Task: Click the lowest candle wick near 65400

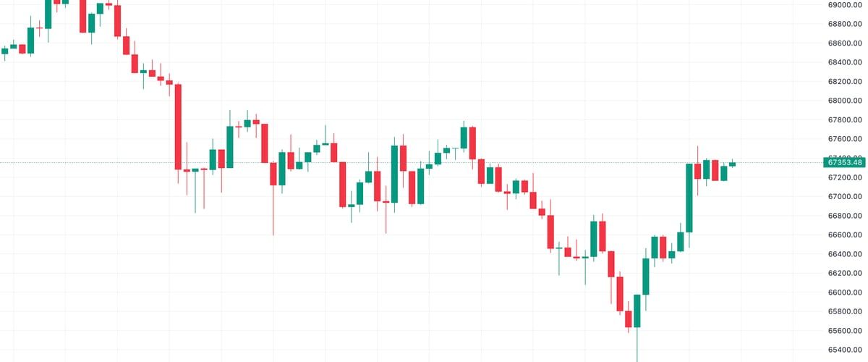Action: point(637,353)
